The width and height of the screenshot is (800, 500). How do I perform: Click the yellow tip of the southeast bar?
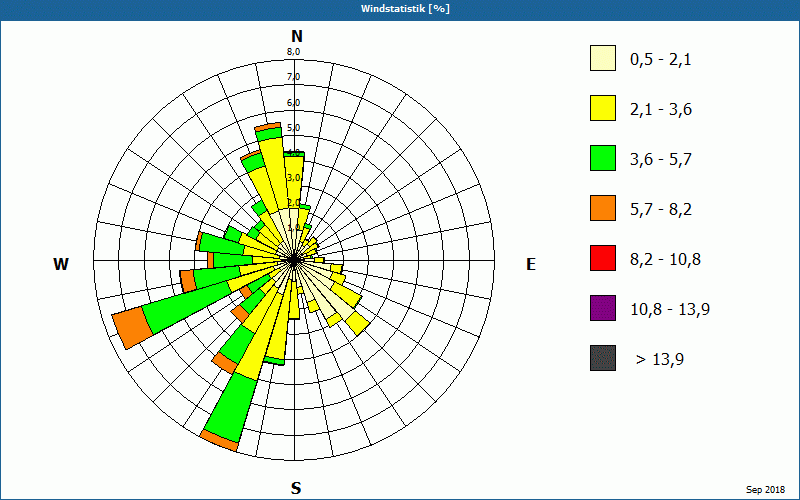click(358, 323)
